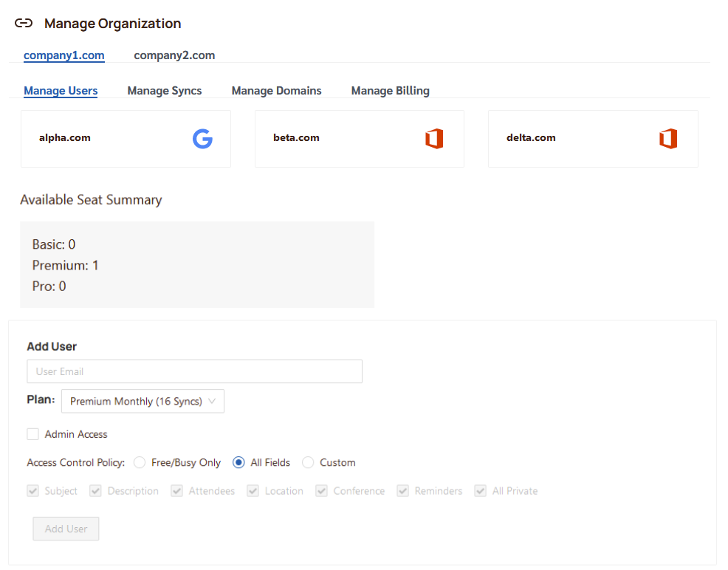Toggle the Conference checkbox
This screenshot has height=570, width=728.
(321, 490)
